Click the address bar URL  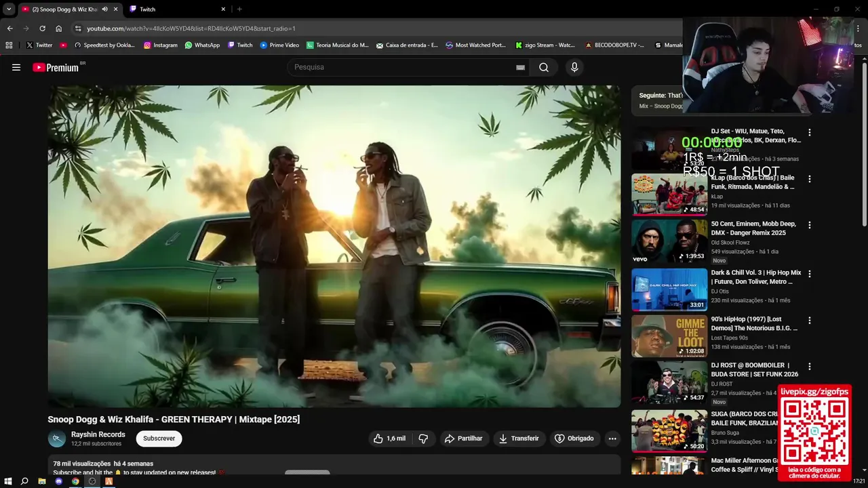(x=191, y=28)
